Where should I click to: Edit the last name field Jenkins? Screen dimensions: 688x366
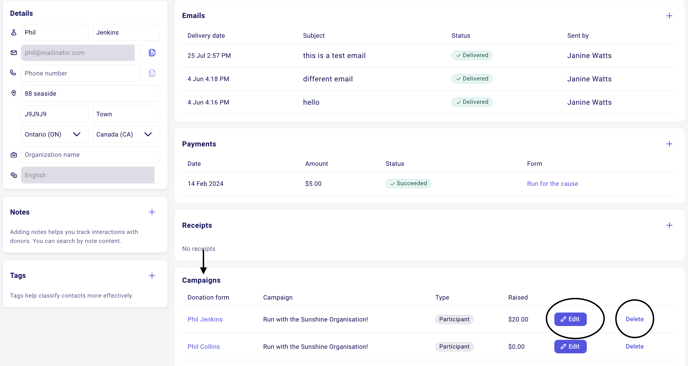[x=126, y=32]
